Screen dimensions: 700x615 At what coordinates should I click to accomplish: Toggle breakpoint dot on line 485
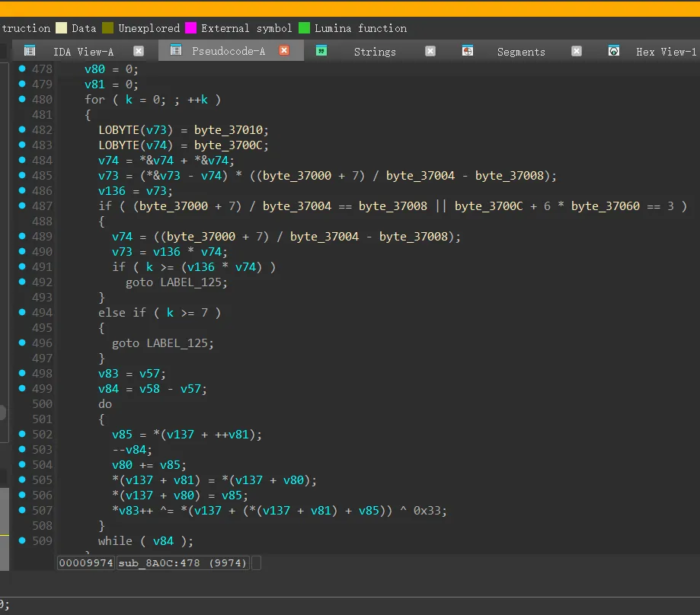[x=22, y=175]
